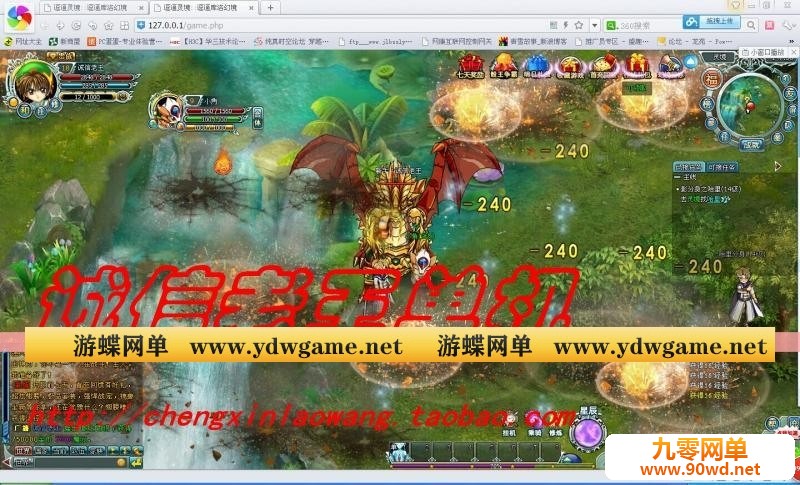Open the 网址大全 bookmark
This screenshot has width=800, height=485.
click(22, 41)
